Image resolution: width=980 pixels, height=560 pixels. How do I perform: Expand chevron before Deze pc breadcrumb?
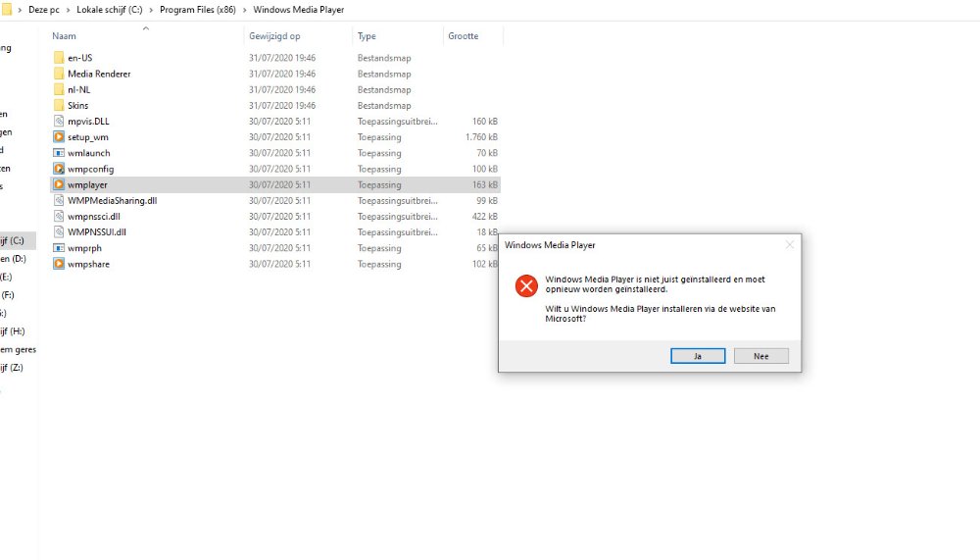click(20, 10)
